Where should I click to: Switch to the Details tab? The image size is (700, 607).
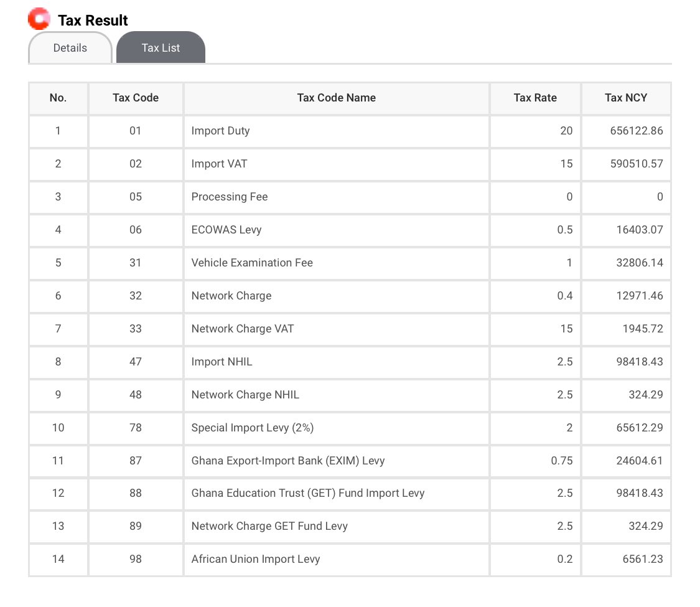click(x=70, y=47)
